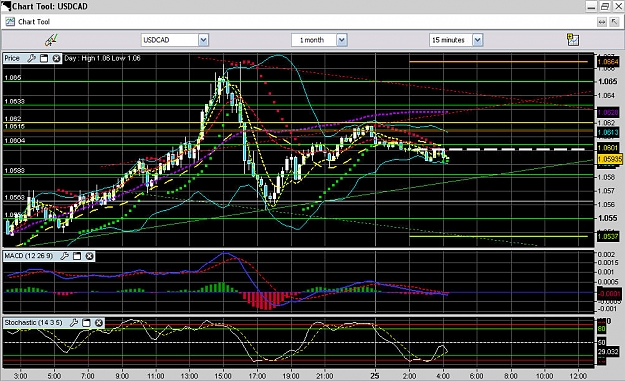Click the detach window arrow icon

614,22
